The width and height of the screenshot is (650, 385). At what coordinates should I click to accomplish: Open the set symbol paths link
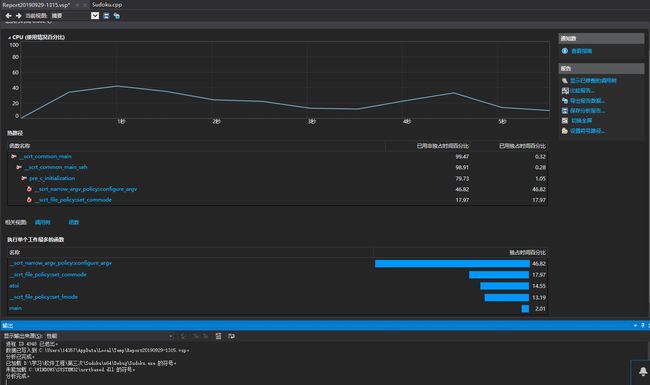587,131
